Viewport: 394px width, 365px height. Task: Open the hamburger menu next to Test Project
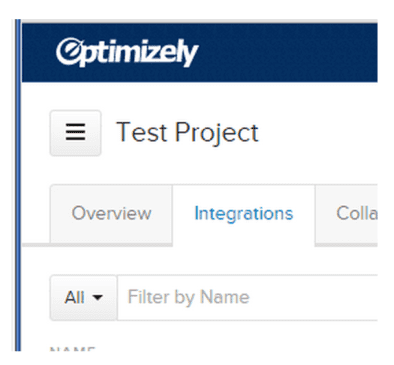(75, 133)
